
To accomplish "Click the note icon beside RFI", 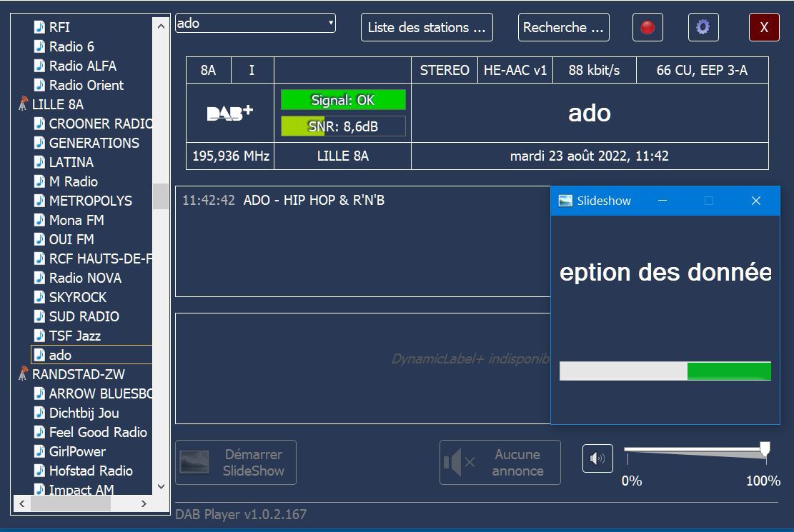I will click(39, 27).
